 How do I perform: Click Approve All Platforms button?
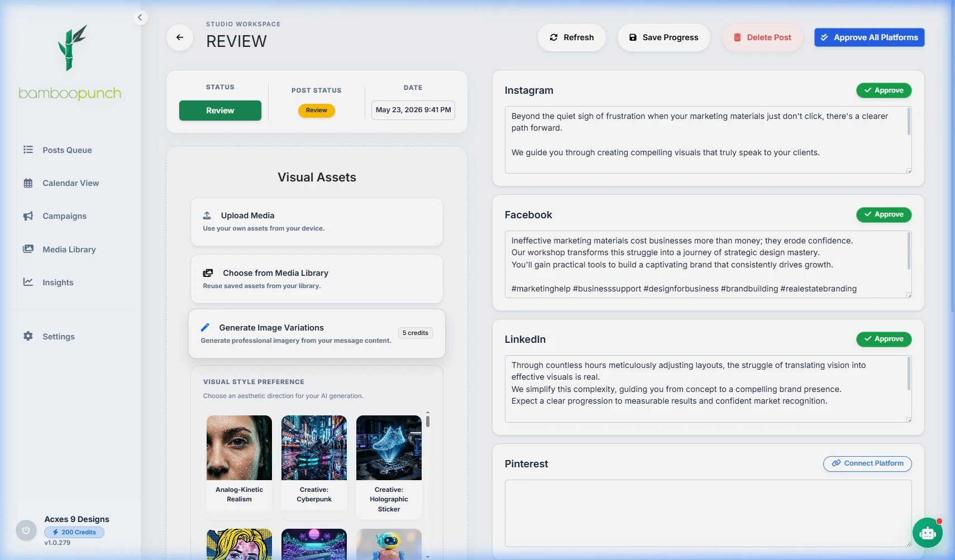pos(869,37)
